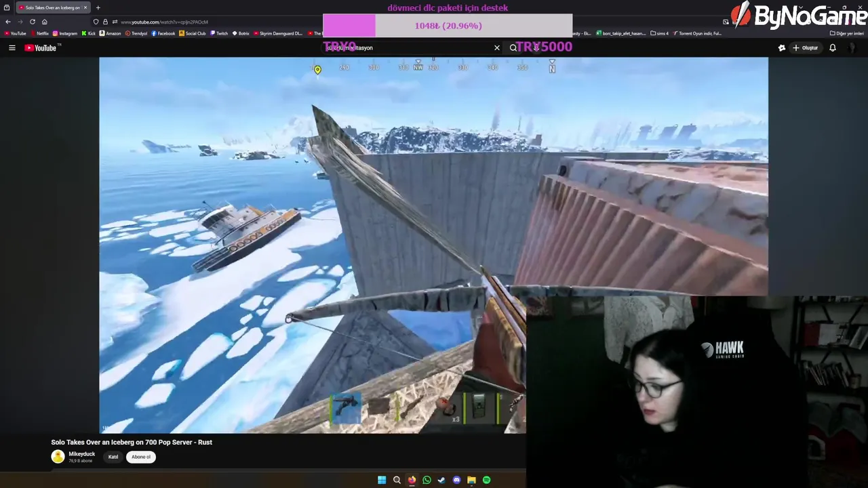
Task: Close the Solo Takes Over an Iceberg tab
Action: pyautogui.click(x=85, y=7)
